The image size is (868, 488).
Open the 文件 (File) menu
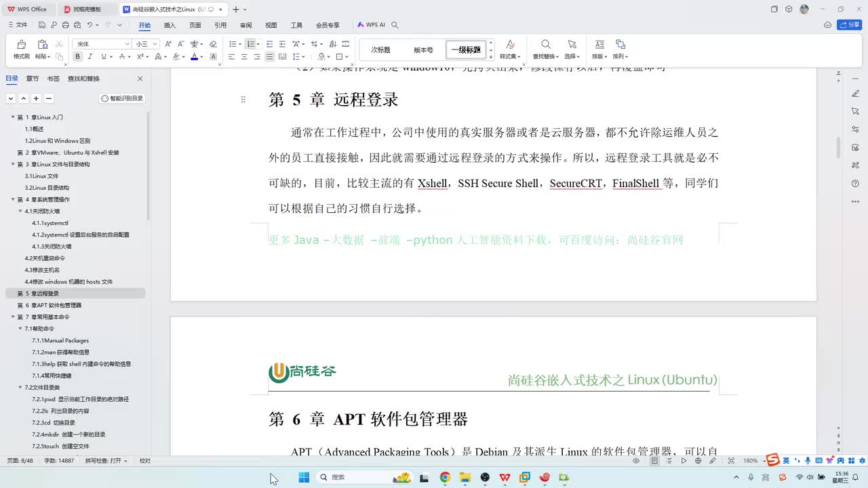pyautogui.click(x=18, y=25)
